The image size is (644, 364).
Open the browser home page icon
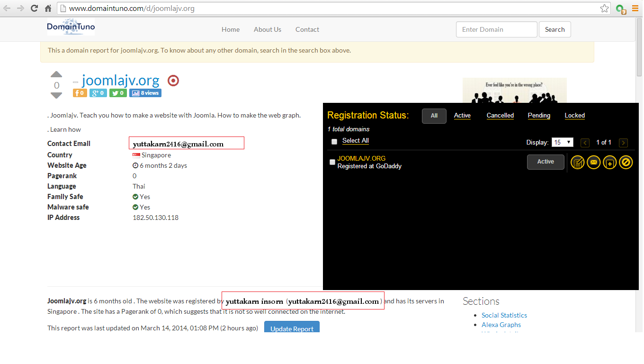click(48, 9)
